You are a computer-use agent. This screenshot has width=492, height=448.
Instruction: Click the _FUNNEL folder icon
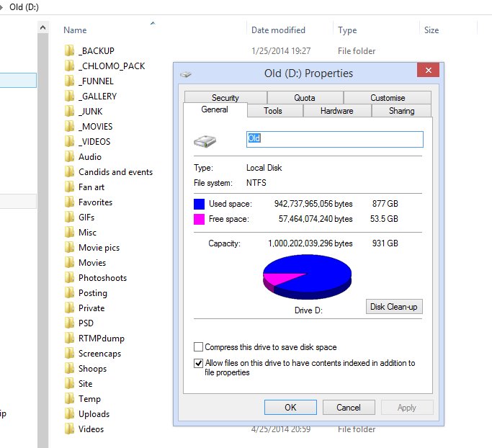coord(69,81)
